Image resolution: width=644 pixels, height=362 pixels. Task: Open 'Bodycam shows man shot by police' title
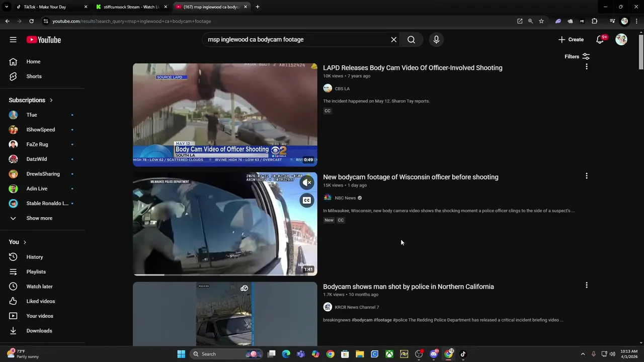coord(409,287)
